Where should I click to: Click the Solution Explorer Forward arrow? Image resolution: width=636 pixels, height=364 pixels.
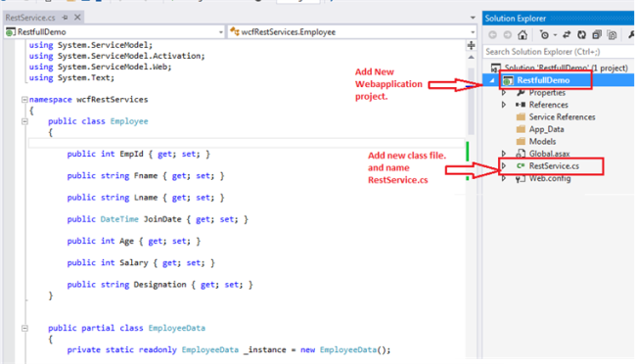pos(508,35)
